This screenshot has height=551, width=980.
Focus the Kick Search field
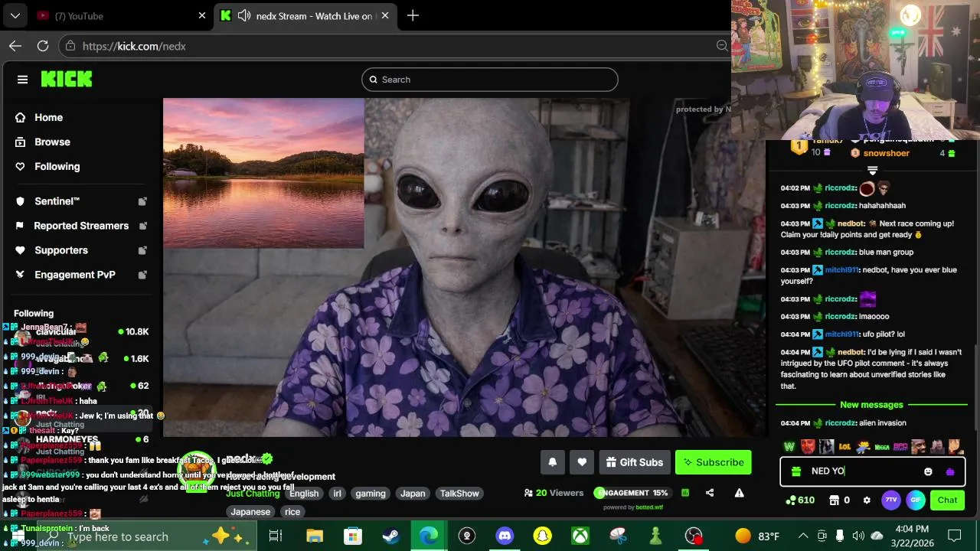click(490, 80)
